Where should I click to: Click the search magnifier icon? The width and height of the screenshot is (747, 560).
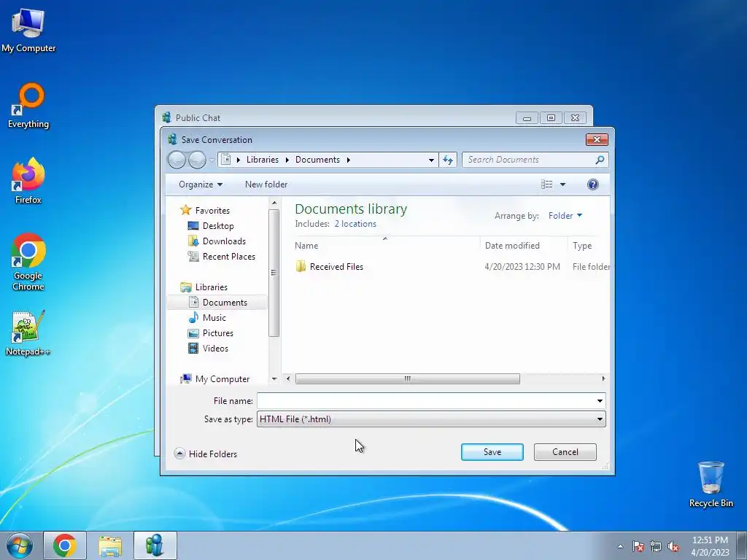tap(600, 160)
